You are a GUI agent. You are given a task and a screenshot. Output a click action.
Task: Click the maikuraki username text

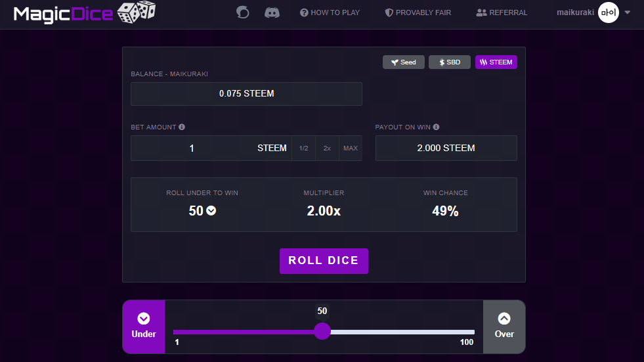575,12
